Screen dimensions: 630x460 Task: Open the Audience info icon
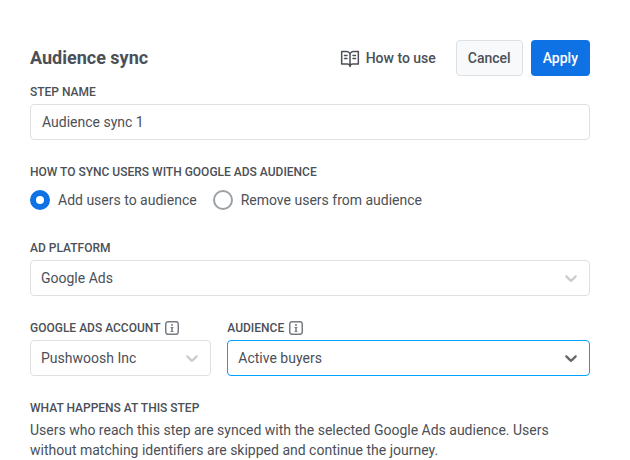[x=296, y=328]
